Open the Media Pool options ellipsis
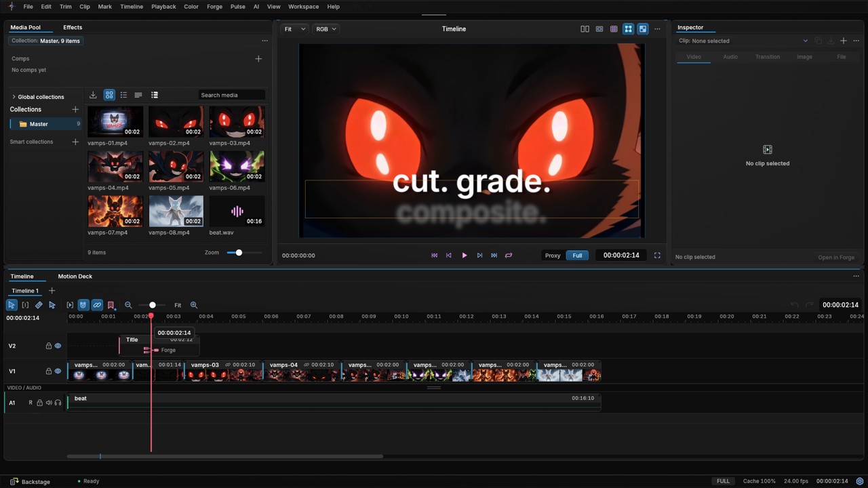 tap(265, 41)
